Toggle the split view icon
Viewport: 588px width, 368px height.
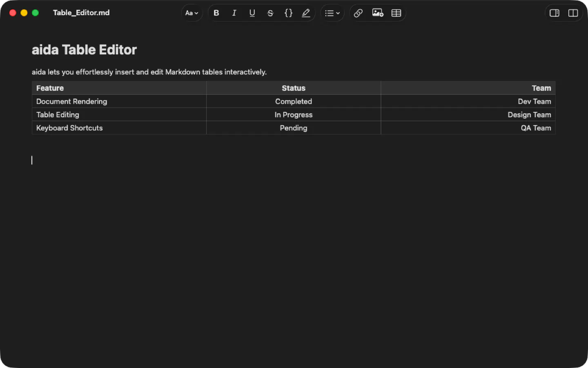573,13
